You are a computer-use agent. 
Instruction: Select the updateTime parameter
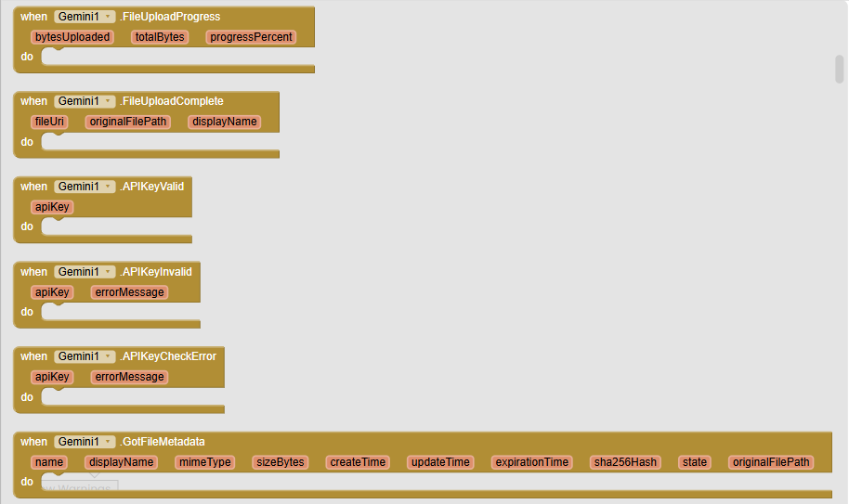point(440,462)
